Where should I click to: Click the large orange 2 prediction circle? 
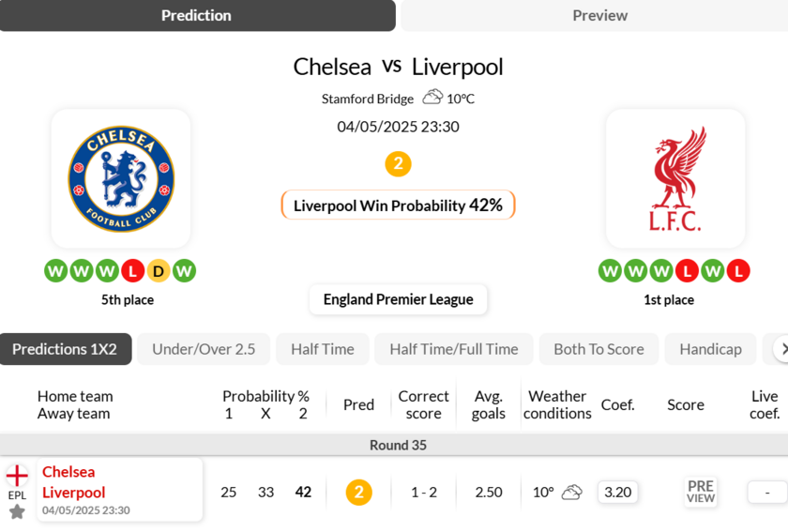398,164
